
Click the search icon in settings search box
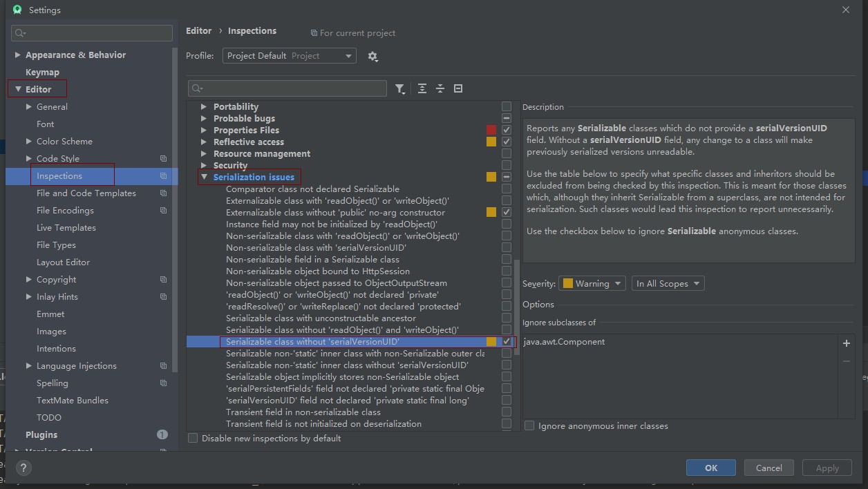click(x=20, y=33)
